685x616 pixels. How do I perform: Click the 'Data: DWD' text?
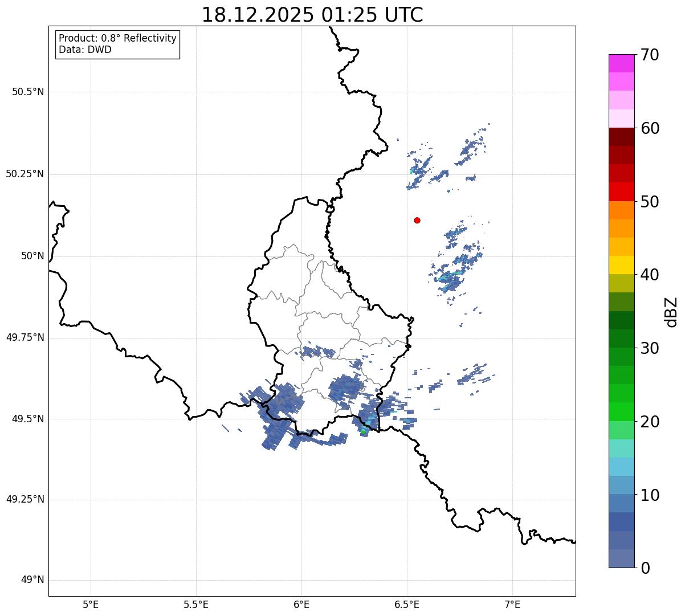pyautogui.click(x=85, y=50)
